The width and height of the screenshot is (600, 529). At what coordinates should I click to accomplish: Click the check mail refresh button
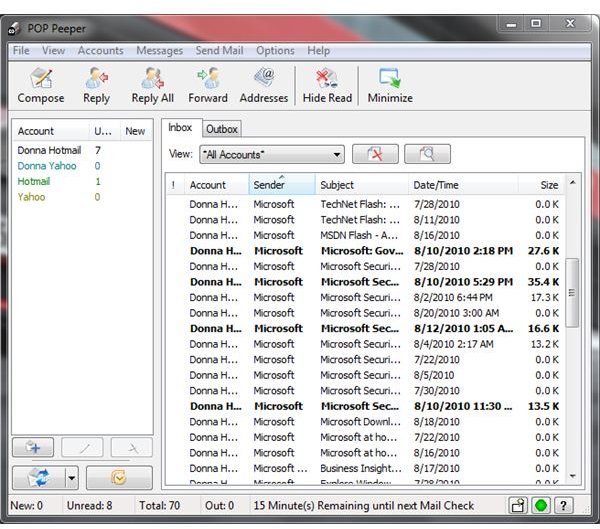pos(39,478)
